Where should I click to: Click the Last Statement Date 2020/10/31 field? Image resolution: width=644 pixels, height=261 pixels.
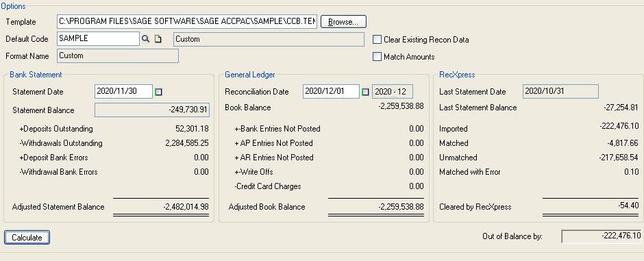(560, 92)
